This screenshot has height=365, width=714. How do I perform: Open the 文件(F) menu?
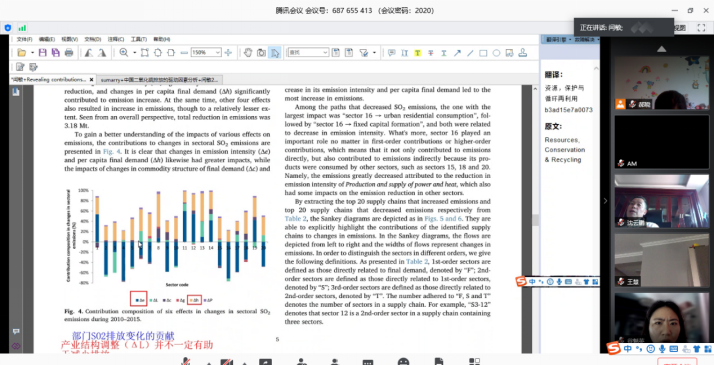24,40
